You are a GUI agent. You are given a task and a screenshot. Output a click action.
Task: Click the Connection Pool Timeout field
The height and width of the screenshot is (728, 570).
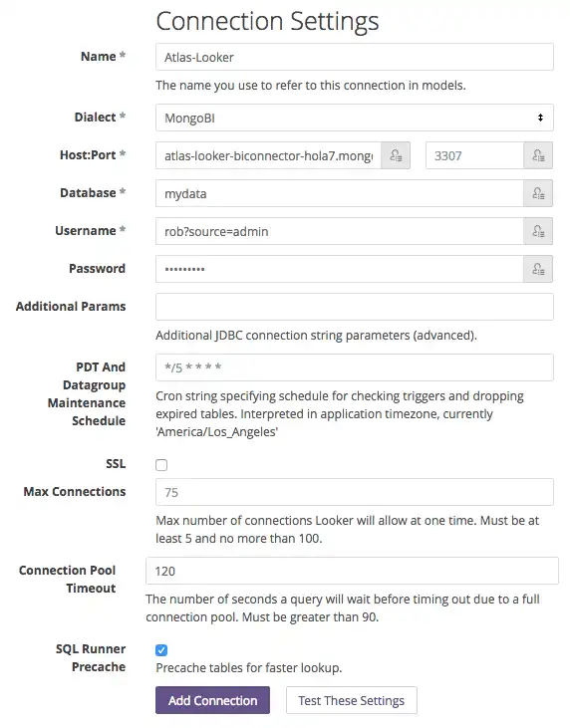[352, 571]
